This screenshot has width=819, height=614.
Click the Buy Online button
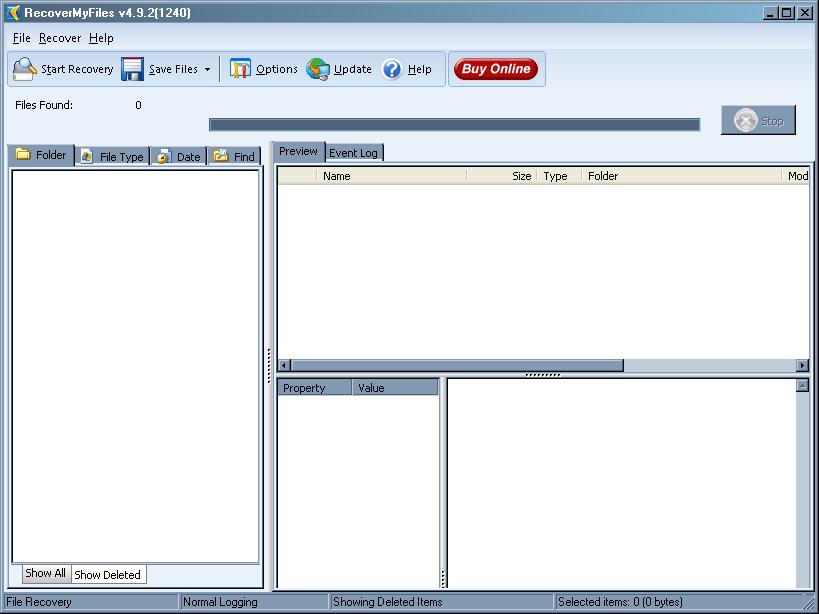coord(495,69)
